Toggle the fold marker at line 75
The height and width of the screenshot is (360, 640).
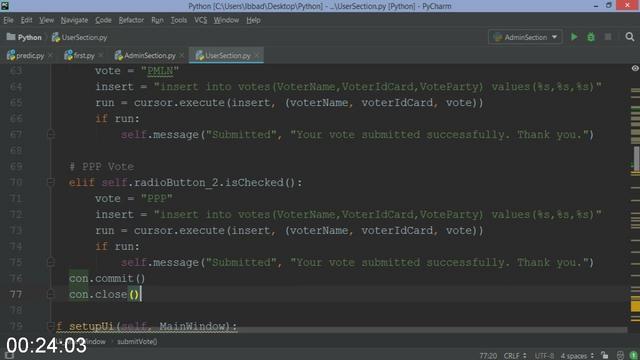click(x=51, y=262)
